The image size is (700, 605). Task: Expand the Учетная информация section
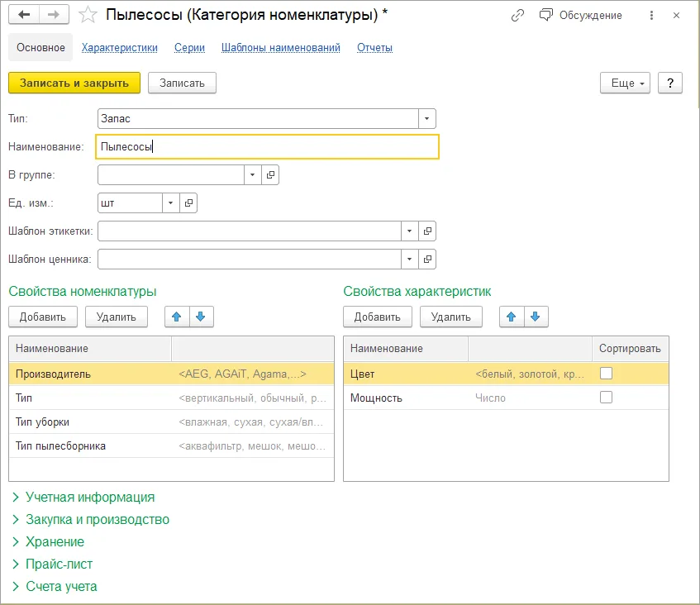[83, 497]
